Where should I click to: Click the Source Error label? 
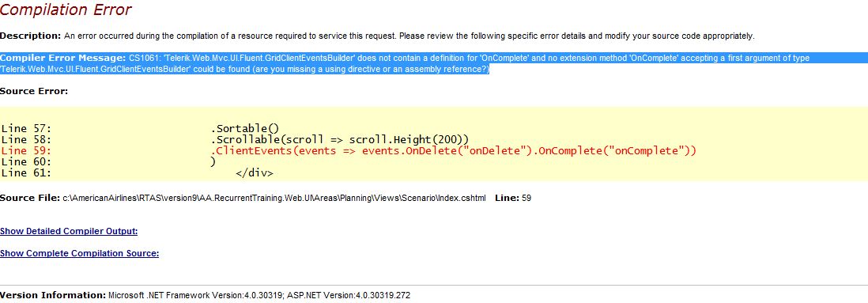[x=34, y=91]
